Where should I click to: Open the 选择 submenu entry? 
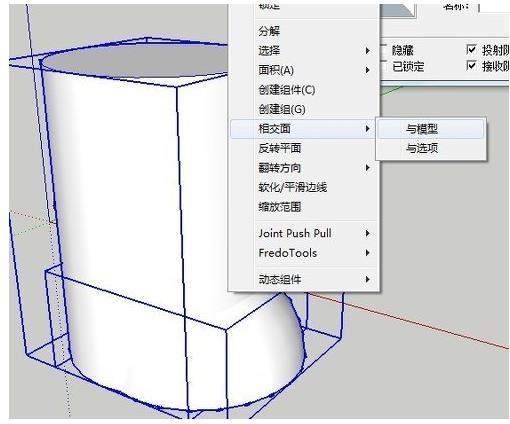(x=304, y=51)
